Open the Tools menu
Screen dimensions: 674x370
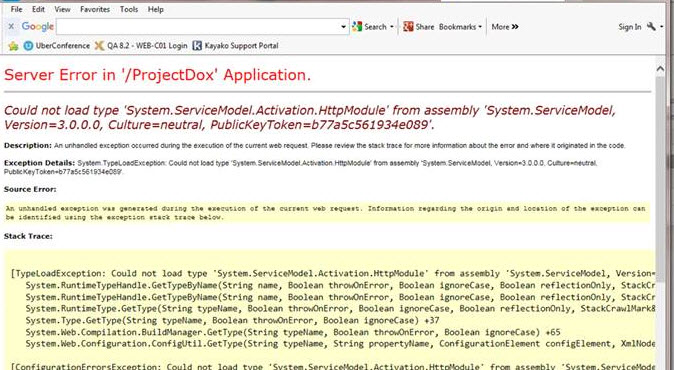click(x=129, y=9)
